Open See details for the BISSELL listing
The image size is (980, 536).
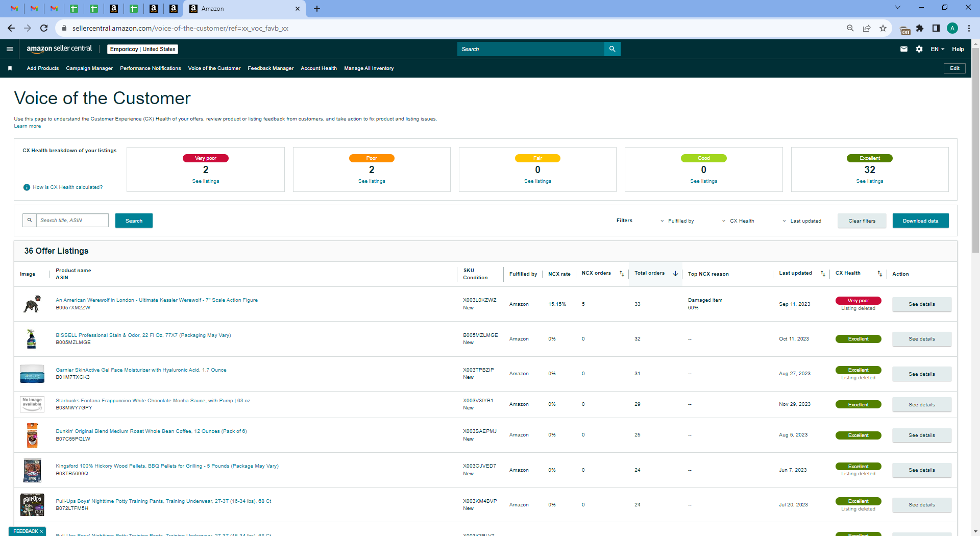[x=922, y=339]
